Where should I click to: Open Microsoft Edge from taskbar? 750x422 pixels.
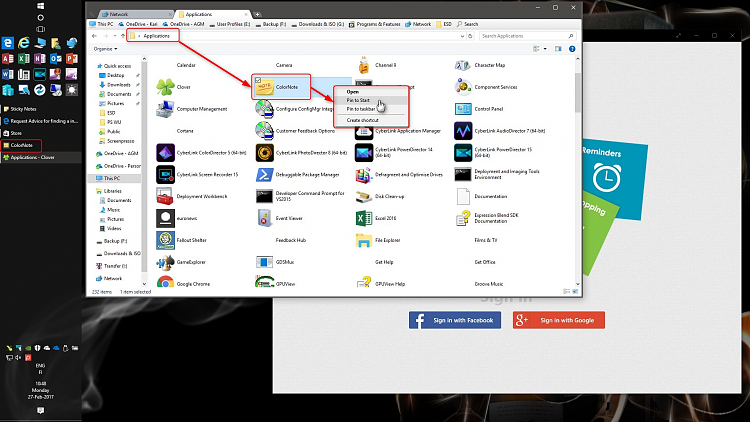tap(8, 43)
